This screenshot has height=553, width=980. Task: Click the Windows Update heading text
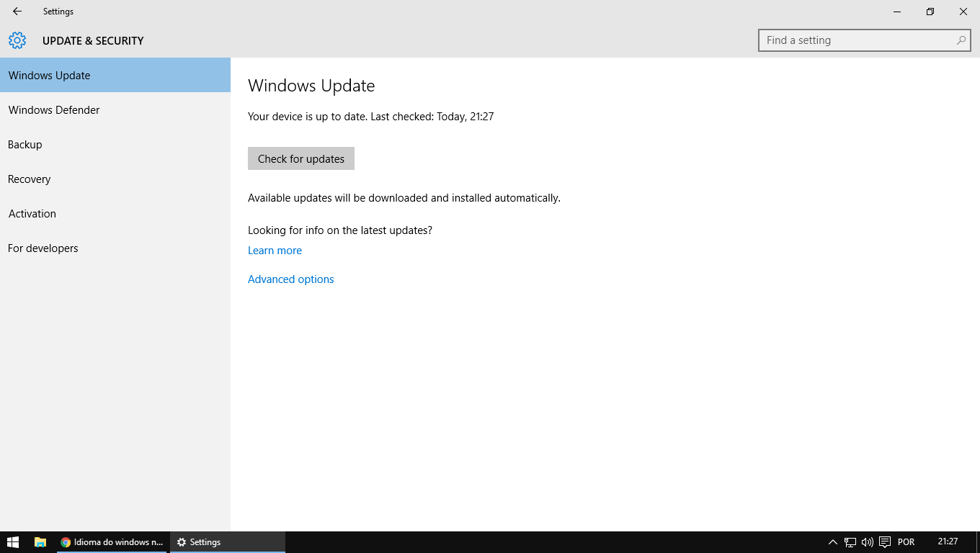tap(311, 86)
